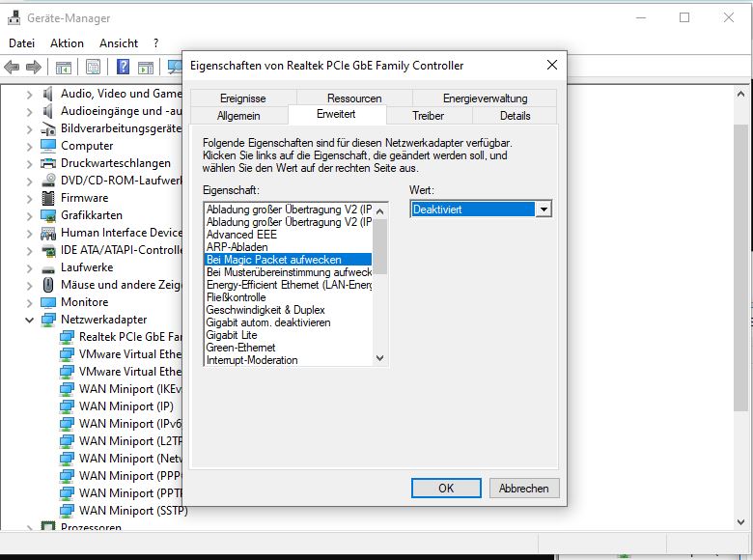This screenshot has height=560, width=753.
Task: Click the WAN Miniport (SSTP) adapter icon
Action: pos(67,511)
